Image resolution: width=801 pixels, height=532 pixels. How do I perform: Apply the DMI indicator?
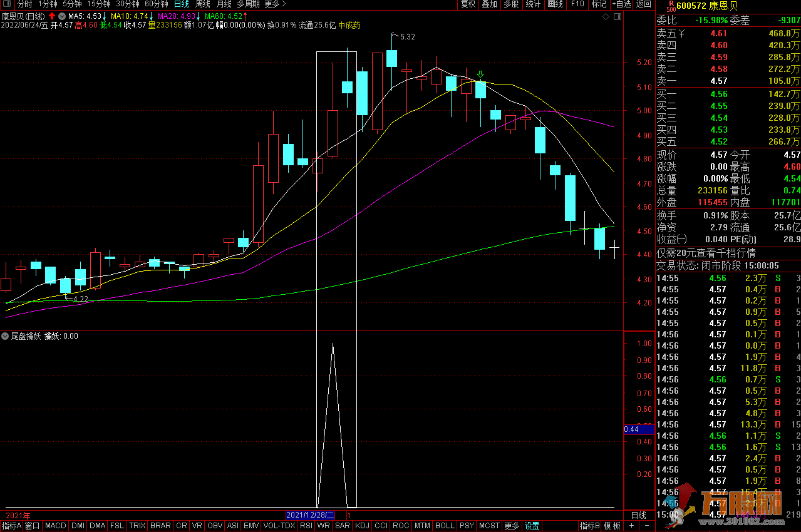click(78, 526)
